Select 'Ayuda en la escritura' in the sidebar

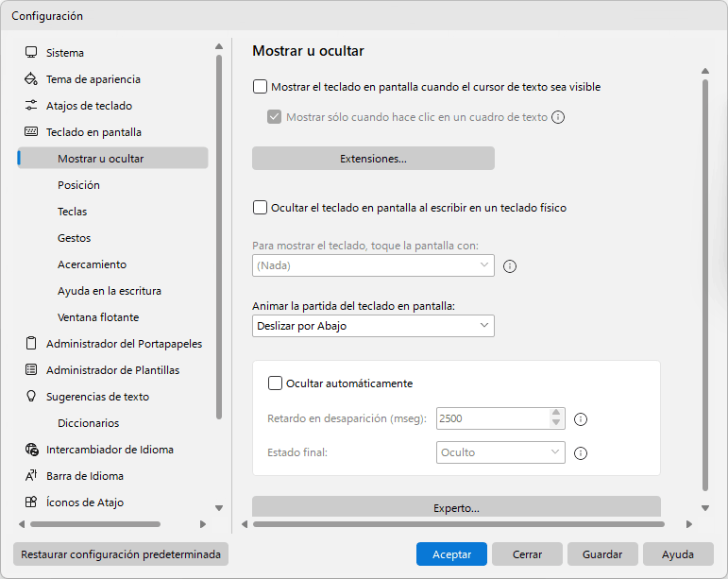coord(110,291)
